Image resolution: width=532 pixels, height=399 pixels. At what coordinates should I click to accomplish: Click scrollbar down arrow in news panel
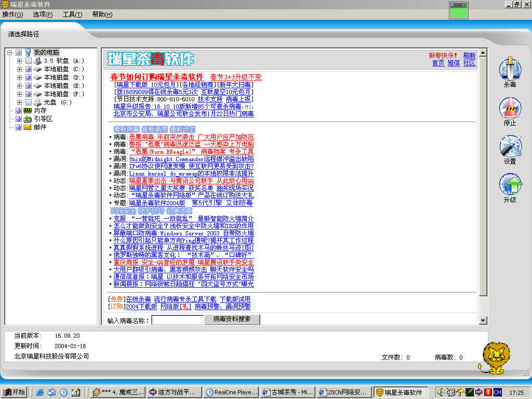[x=483, y=320]
